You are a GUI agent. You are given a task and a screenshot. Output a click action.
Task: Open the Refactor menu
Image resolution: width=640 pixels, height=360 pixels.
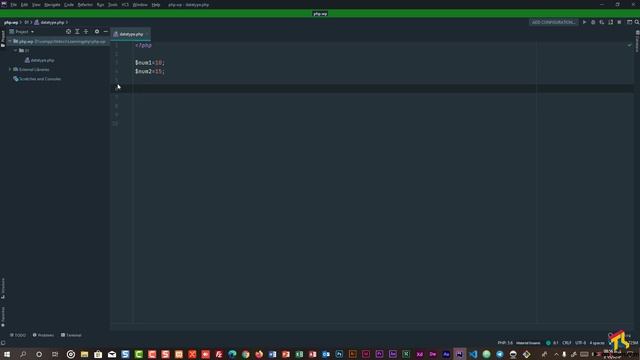click(x=85, y=5)
